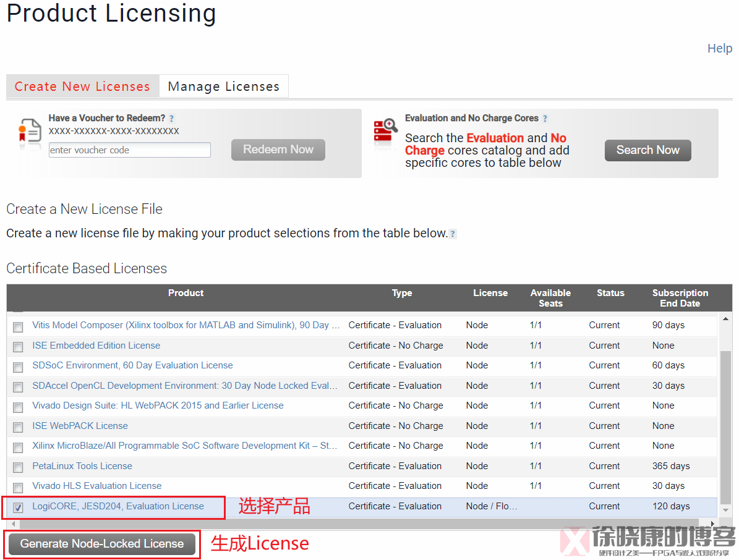Screen dimensions: 739x560
Task: Click the '90 days' subscription cell
Action: [669, 325]
